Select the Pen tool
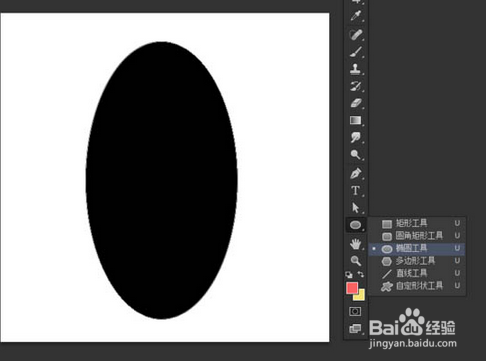486x361 pixels. point(355,174)
